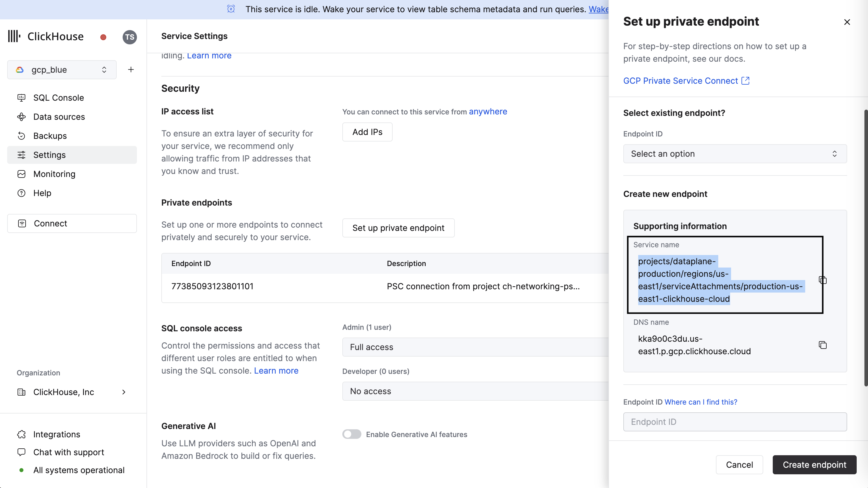Click the Endpoint ID column header
The width and height of the screenshot is (868, 488).
click(191, 263)
